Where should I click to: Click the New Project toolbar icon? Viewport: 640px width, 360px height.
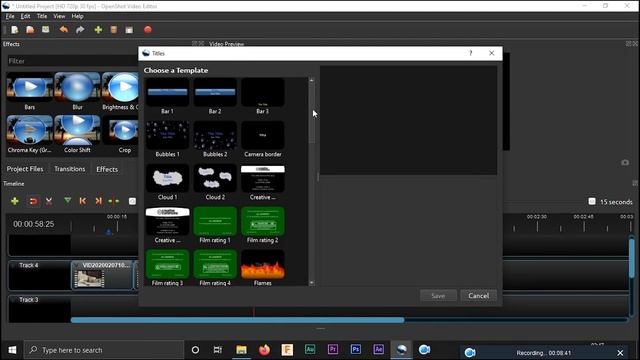coord(15,30)
